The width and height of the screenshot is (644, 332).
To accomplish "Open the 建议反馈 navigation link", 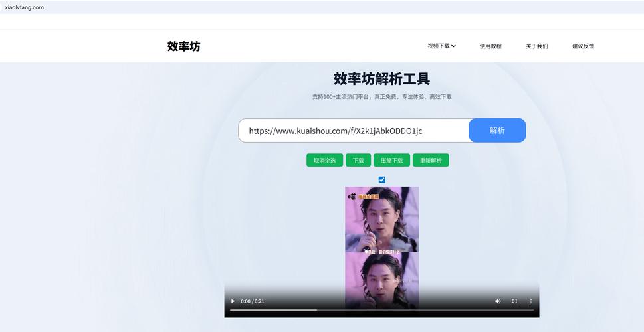I will [x=583, y=46].
